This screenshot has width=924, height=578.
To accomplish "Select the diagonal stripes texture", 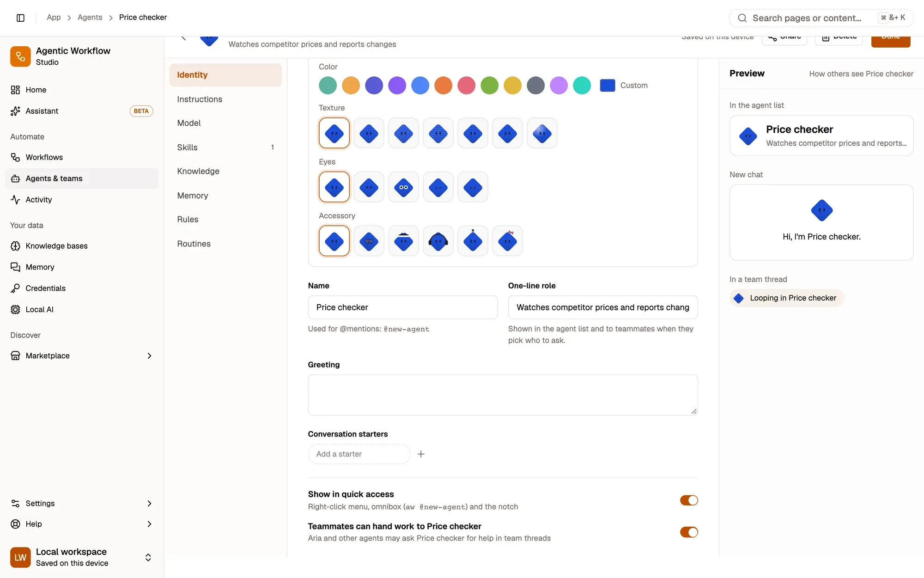I will (x=403, y=133).
